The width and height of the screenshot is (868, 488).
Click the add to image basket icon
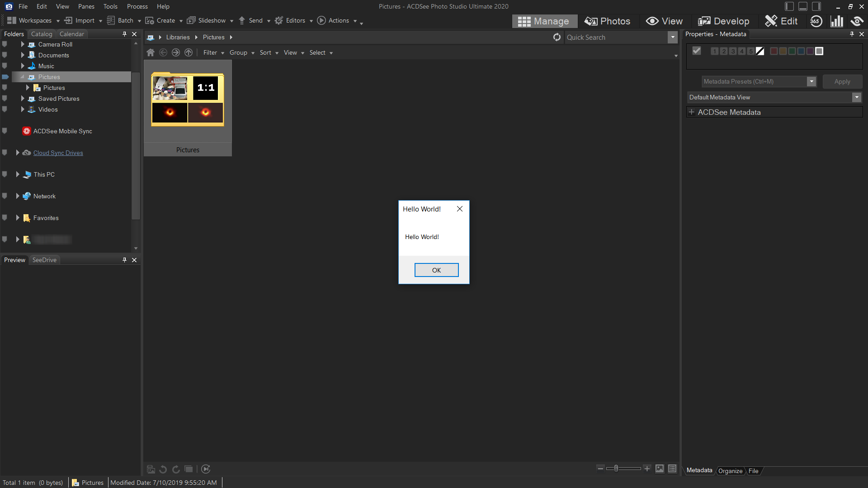(x=151, y=469)
